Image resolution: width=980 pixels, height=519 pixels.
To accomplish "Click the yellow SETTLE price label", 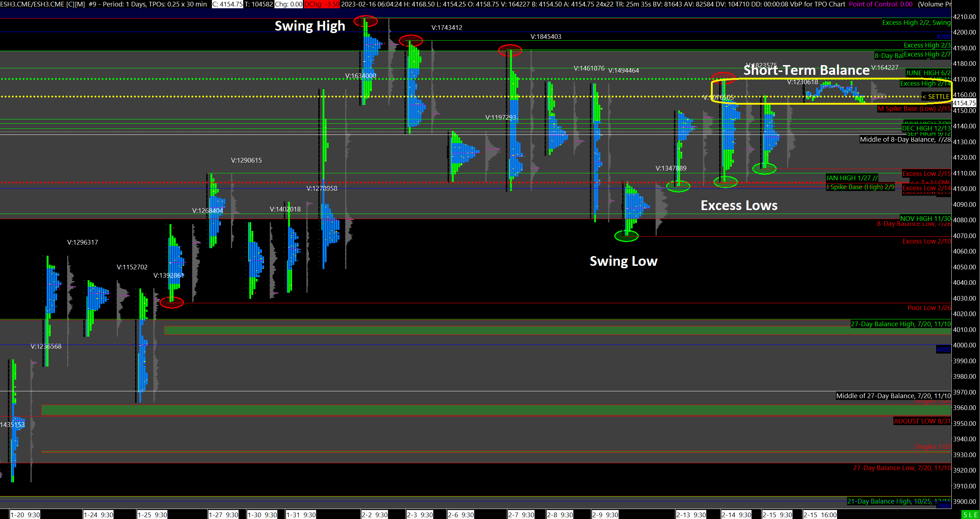I will pos(937,97).
